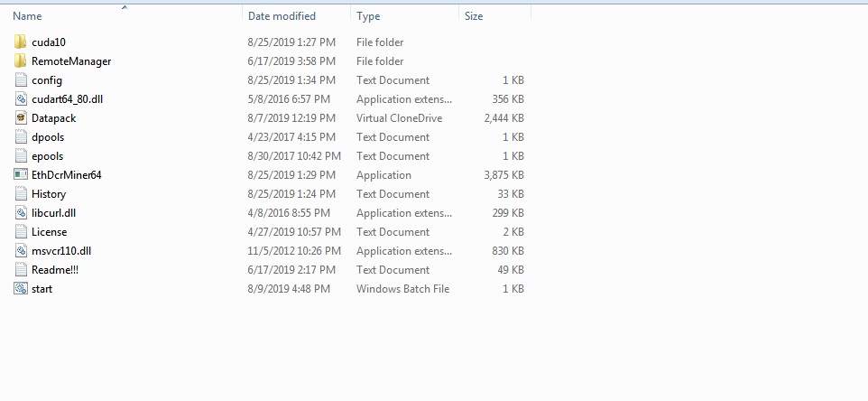Select the Datapack Virtual CloneDrive icon
This screenshot has width=868, height=401.
coord(21,118)
